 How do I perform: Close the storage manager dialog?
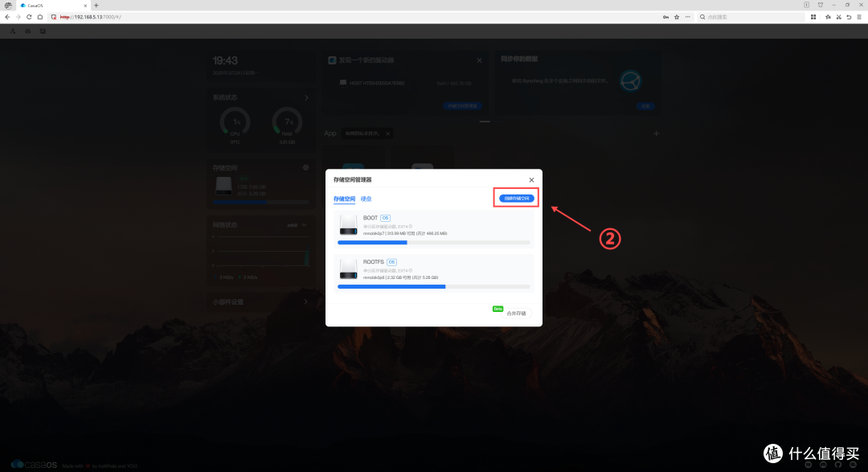[x=531, y=180]
